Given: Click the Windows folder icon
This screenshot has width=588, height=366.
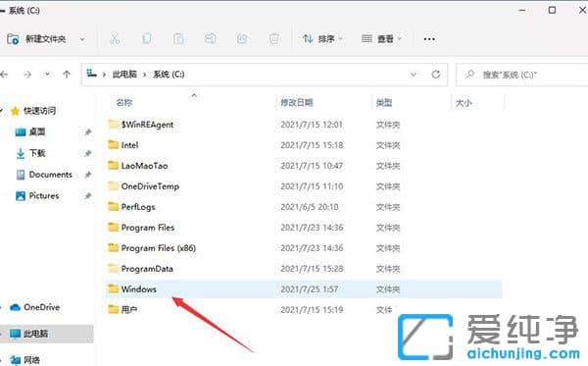Looking at the screenshot, I should [x=114, y=288].
